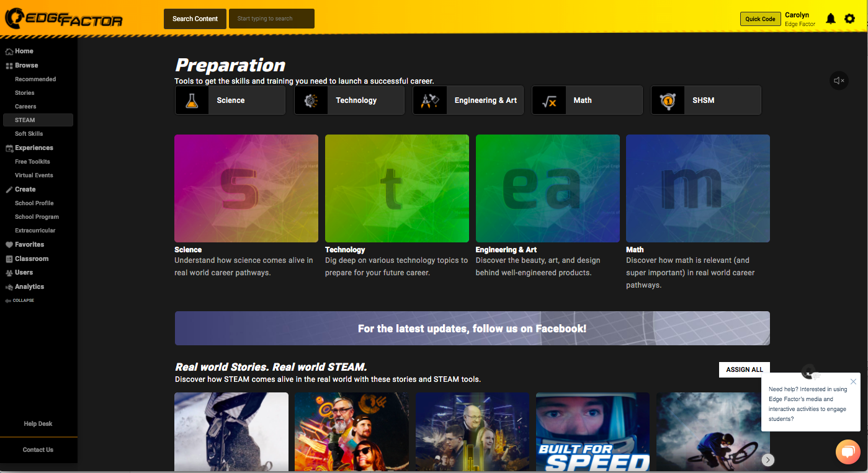Open the chat support bubble icon
The image size is (868, 473).
[848, 451]
